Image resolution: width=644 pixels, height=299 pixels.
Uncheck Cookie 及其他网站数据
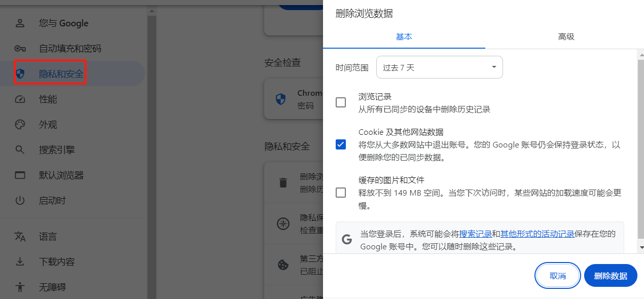pyautogui.click(x=340, y=144)
